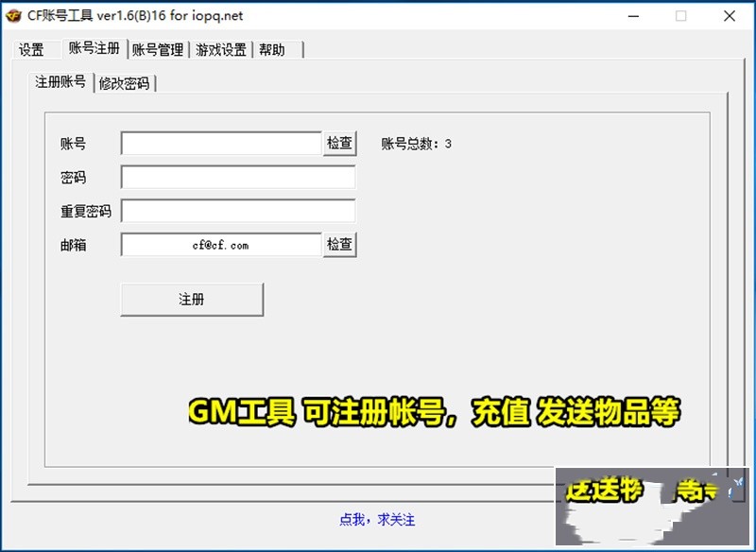756x552 pixels.
Task: Minimize the CF账号工具 window
Action: point(633,16)
